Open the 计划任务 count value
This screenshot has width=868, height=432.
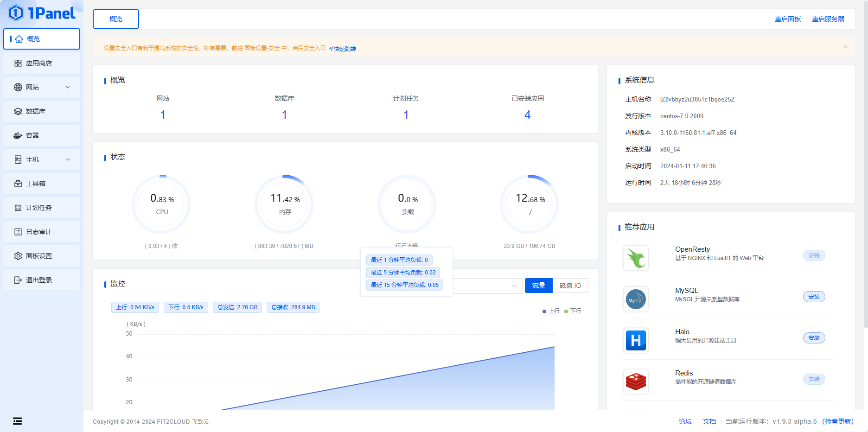click(x=406, y=114)
